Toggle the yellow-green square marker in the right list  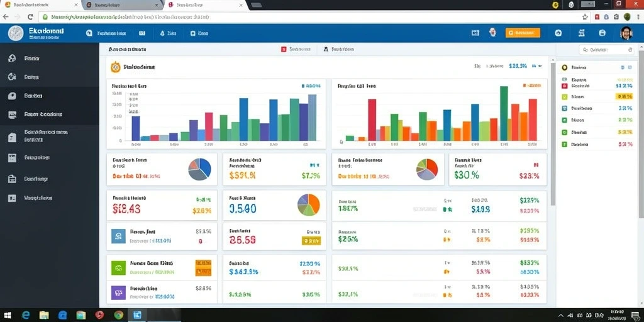click(564, 97)
